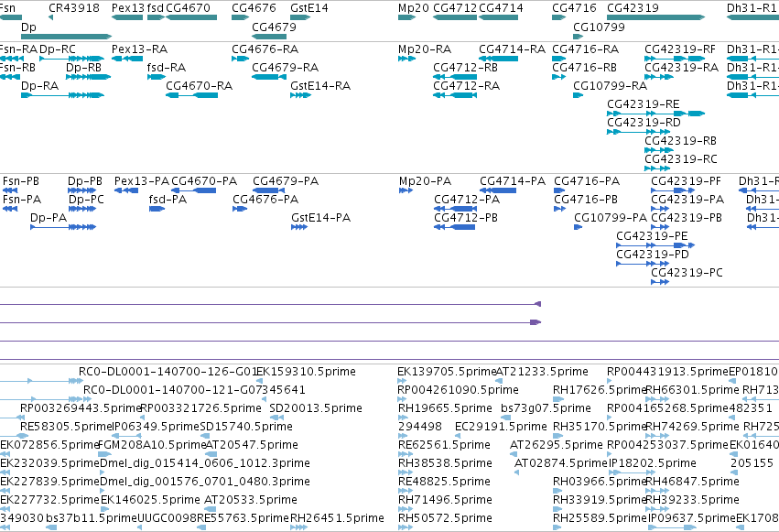Select protein Pex13-PA
This screenshot has width=779, height=532.
(142, 181)
